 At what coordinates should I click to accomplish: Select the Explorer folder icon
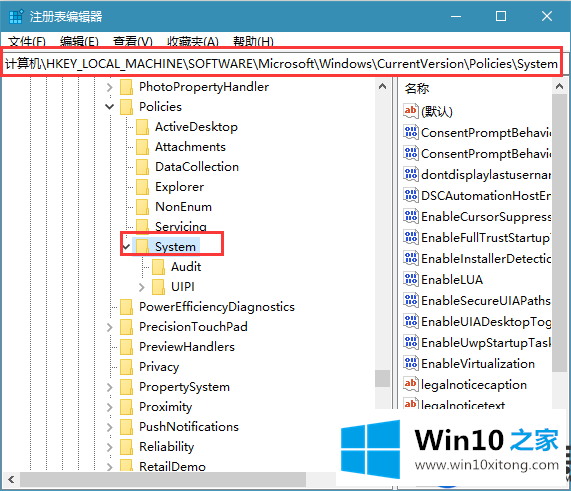tap(142, 187)
